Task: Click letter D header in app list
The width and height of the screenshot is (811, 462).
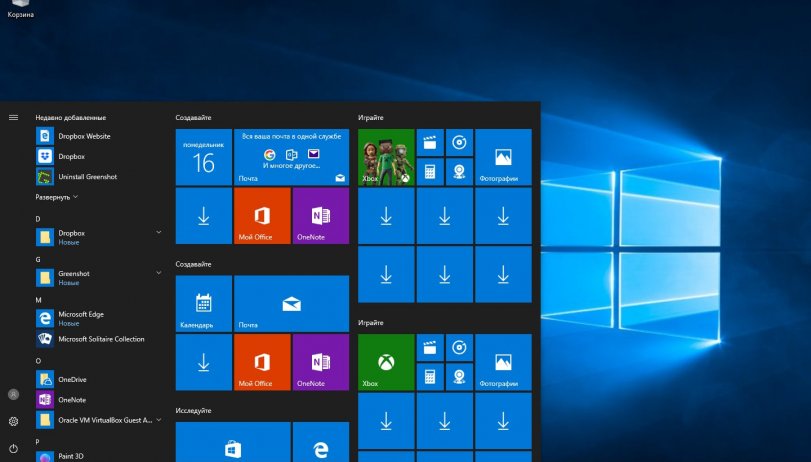Action: pyautogui.click(x=38, y=219)
